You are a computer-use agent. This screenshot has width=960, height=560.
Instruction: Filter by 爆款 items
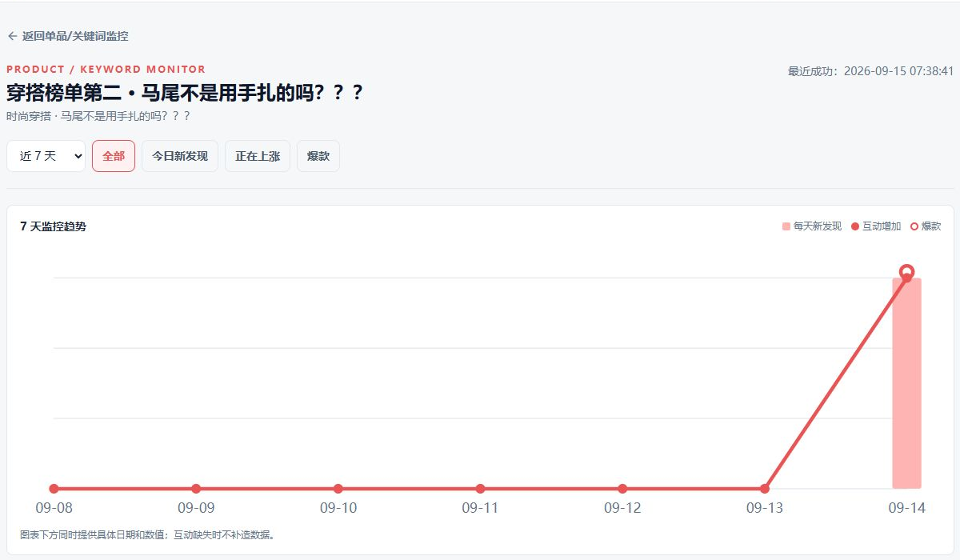click(x=318, y=156)
